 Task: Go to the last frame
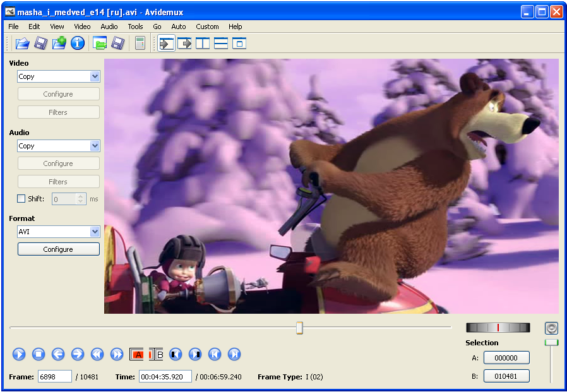[234, 354]
